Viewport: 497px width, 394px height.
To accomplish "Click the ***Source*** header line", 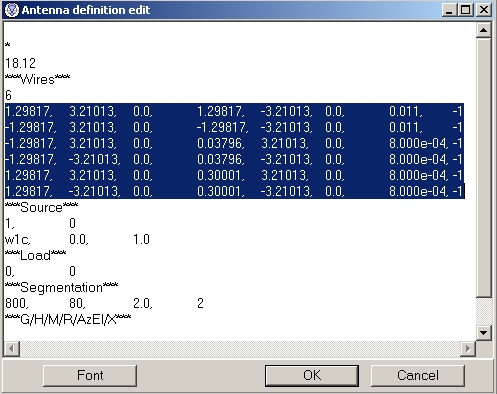I will (42, 207).
